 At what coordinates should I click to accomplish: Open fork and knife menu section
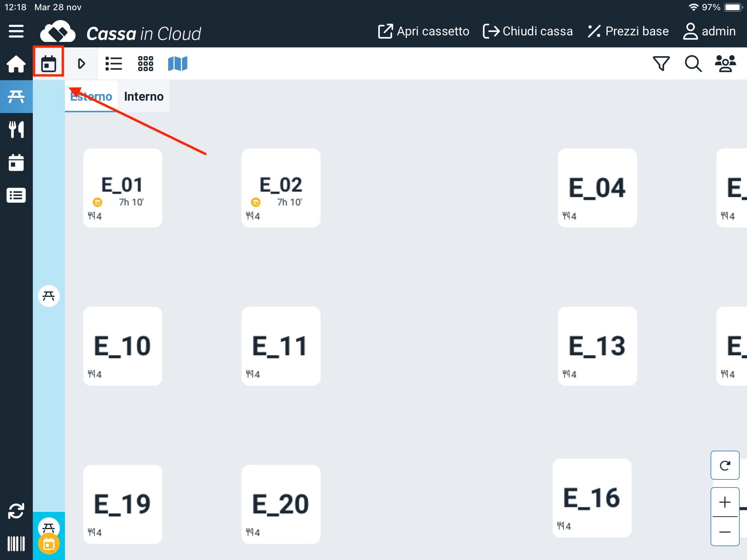16,129
